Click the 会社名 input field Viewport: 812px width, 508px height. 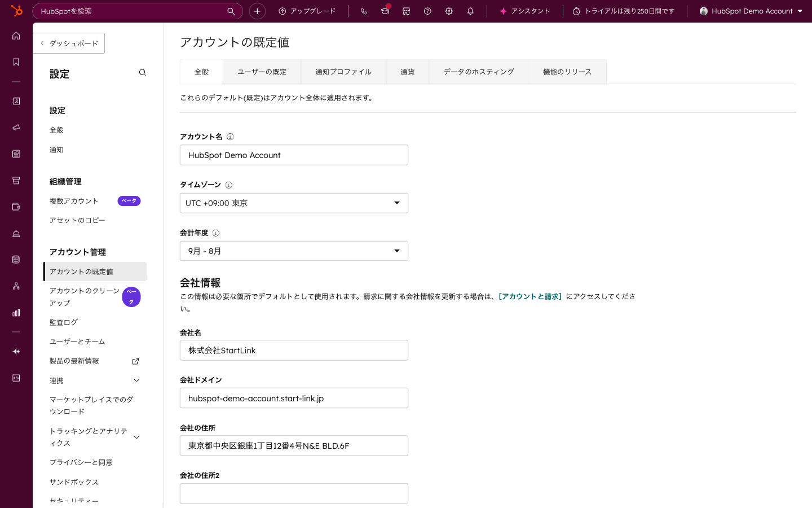click(x=293, y=351)
